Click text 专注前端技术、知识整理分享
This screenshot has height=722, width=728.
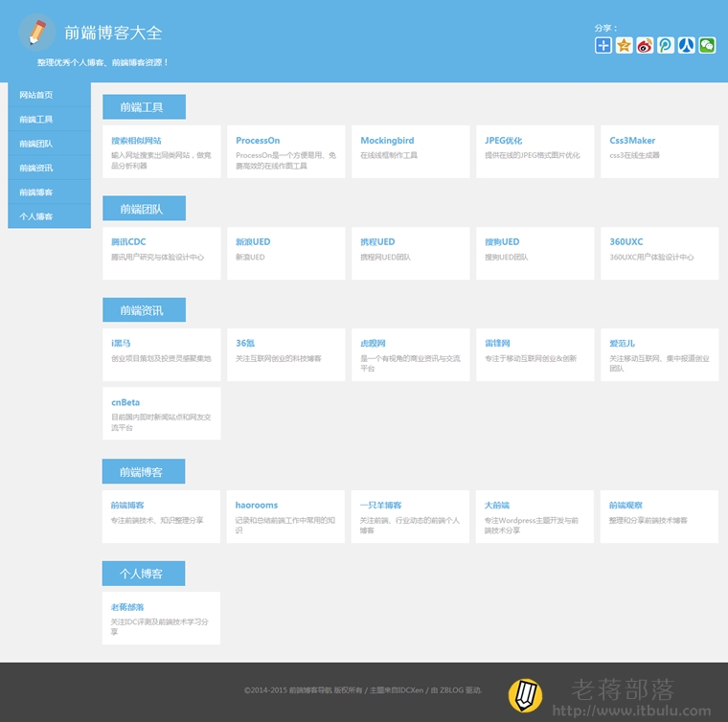pyautogui.click(x=157, y=520)
